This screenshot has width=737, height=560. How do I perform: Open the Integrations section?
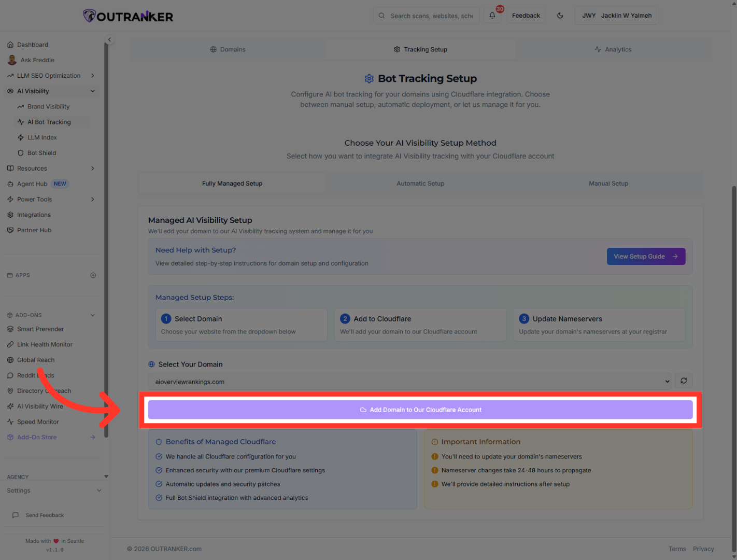point(34,215)
